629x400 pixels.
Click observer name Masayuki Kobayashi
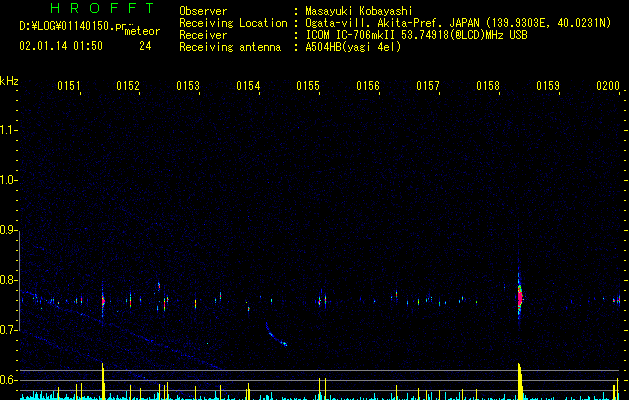[359, 11]
